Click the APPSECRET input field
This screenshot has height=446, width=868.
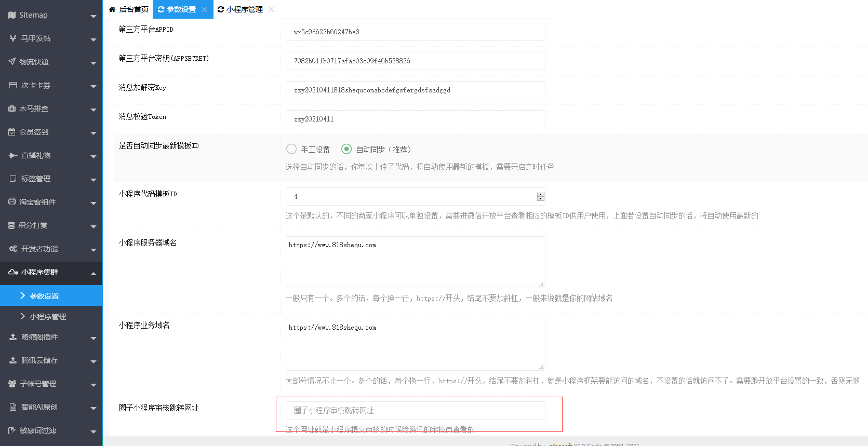tap(415, 61)
